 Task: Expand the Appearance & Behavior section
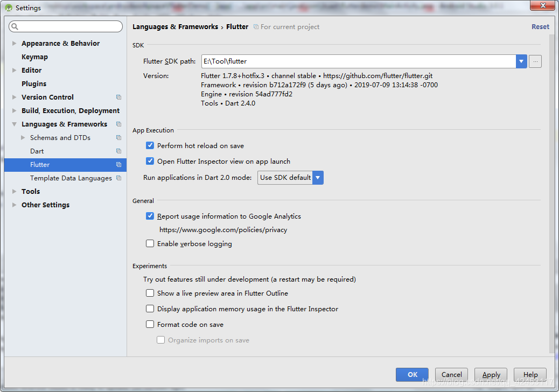point(15,44)
